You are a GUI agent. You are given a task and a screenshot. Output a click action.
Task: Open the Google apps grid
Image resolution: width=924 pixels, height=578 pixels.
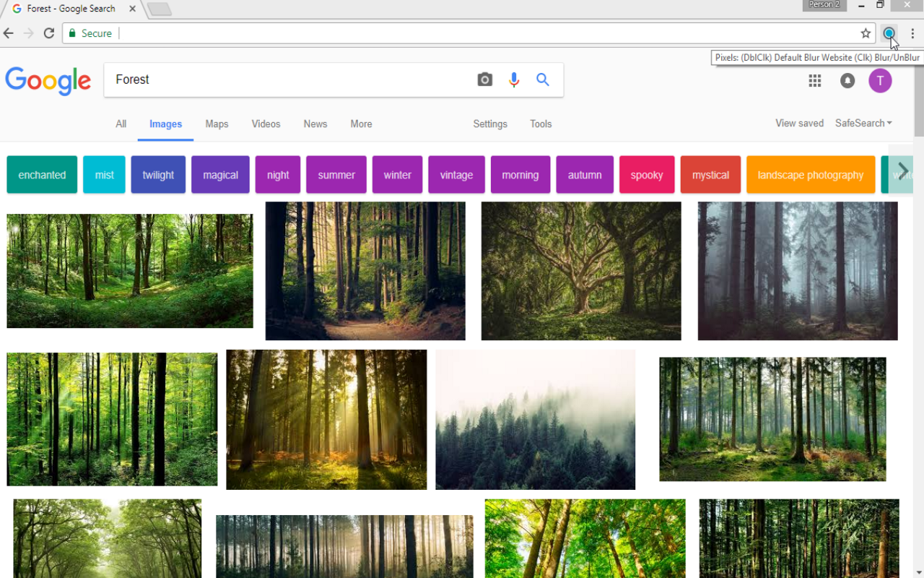pos(815,81)
